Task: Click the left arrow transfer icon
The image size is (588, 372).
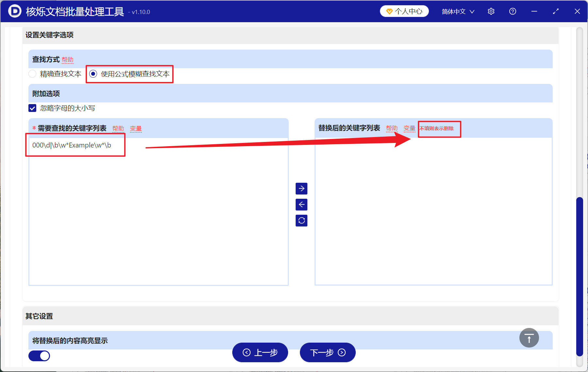Action: coord(302,205)
